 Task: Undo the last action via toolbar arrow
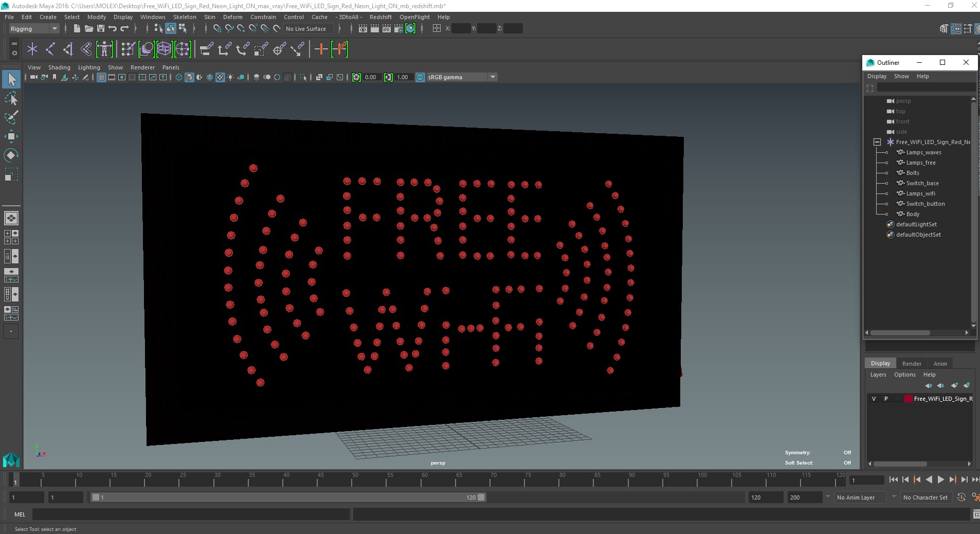tap(113, 29)
